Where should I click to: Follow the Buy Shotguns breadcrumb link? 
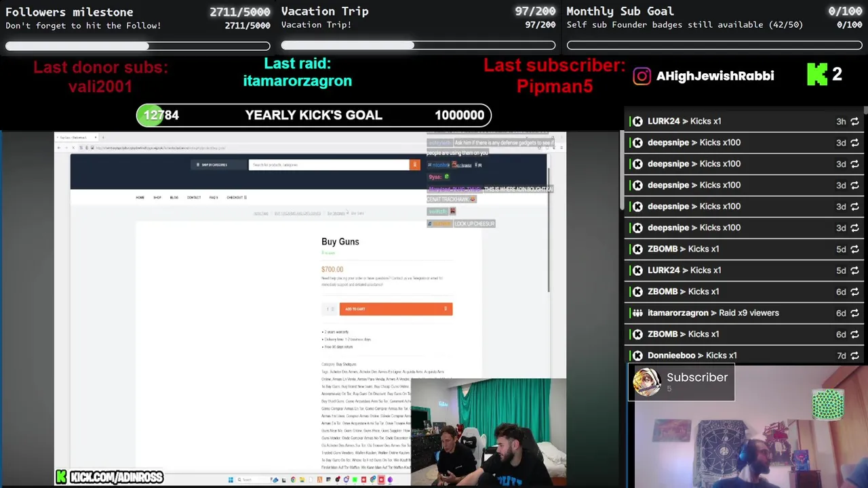336,213
